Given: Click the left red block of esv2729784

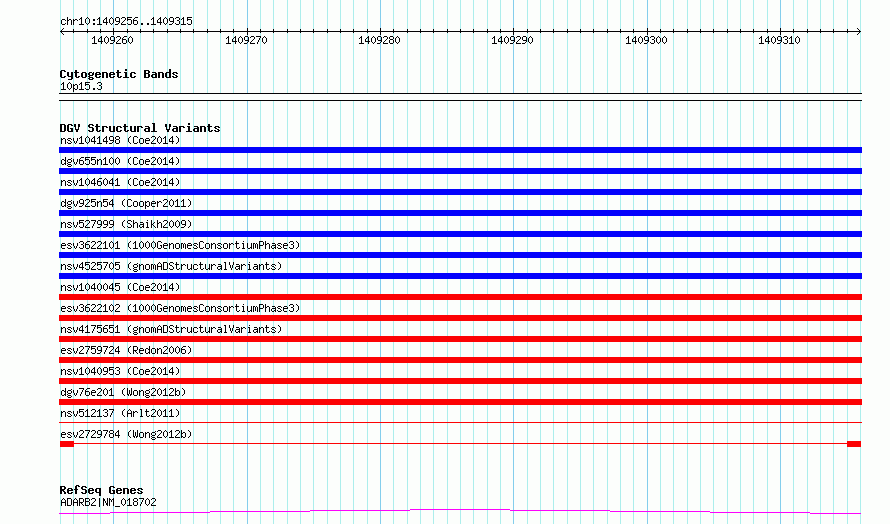Looking at the screenshot, I should pos(67,444).
